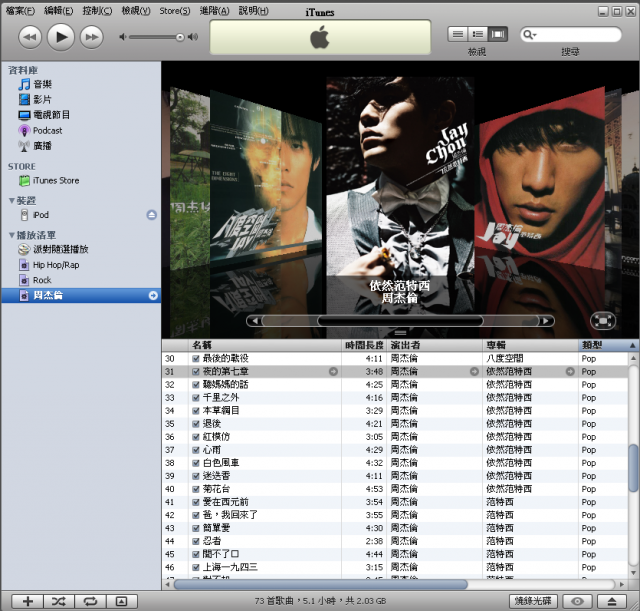Set volume to maximum via the speaker icon
This screenshot has width=640, height=611.
(193, 37)
